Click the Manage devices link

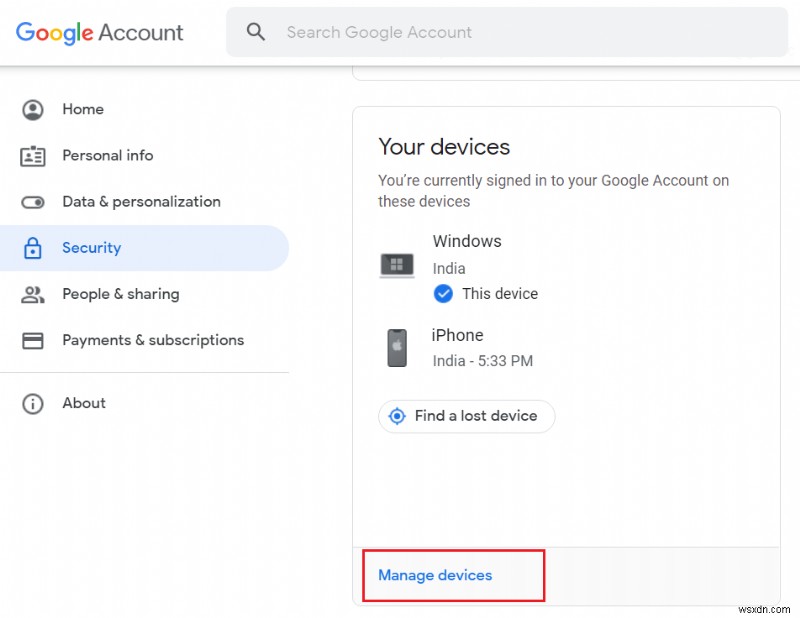[x=433, y=575]
